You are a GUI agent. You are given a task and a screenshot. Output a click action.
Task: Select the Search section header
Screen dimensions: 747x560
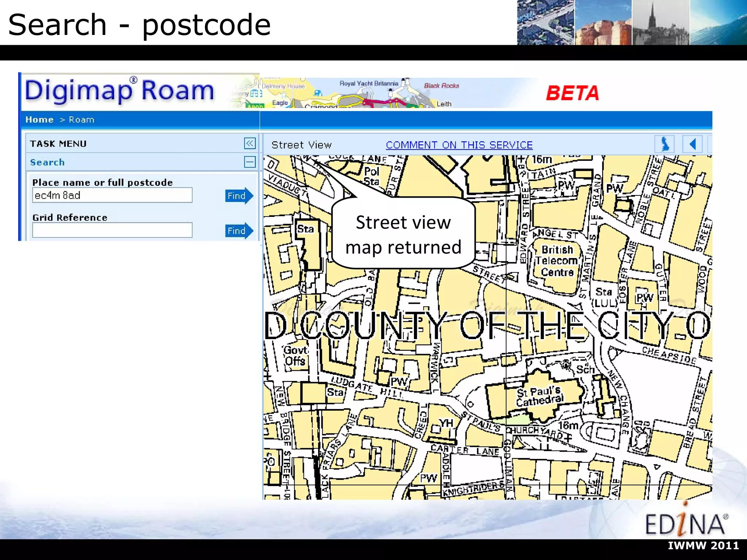47,162
